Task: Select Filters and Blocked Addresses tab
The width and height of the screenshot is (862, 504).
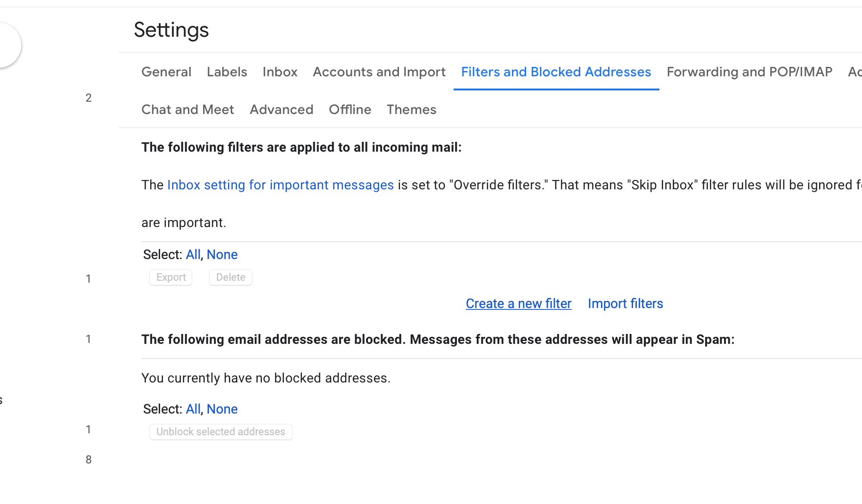Action: pos(556,72)
